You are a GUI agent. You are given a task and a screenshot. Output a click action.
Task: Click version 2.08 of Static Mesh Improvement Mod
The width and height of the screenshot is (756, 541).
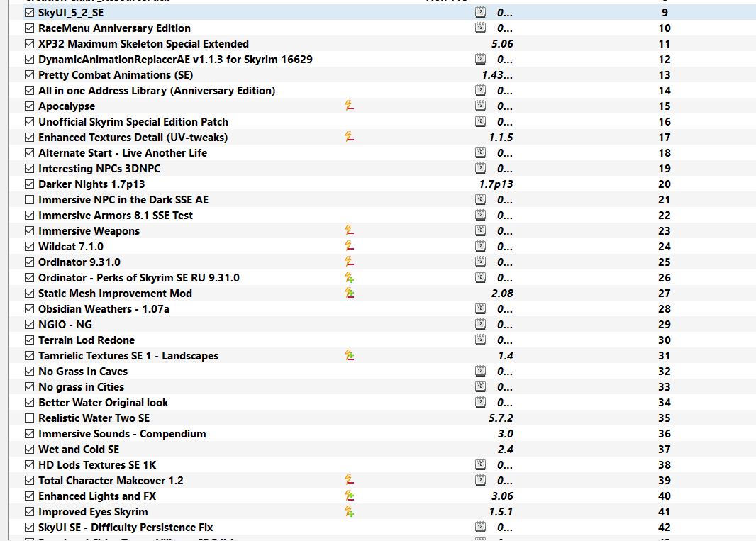502,293
